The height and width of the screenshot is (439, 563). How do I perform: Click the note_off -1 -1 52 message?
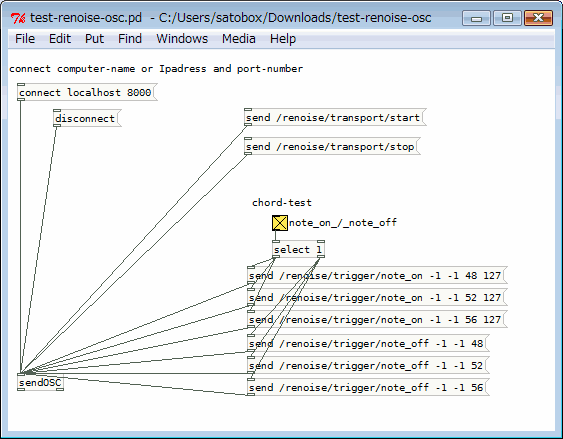pos(368,365)
